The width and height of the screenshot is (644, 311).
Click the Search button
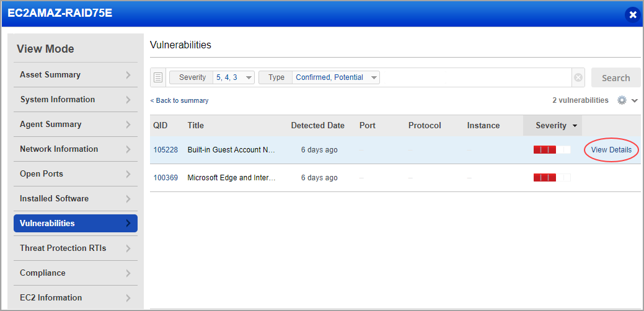615,78
